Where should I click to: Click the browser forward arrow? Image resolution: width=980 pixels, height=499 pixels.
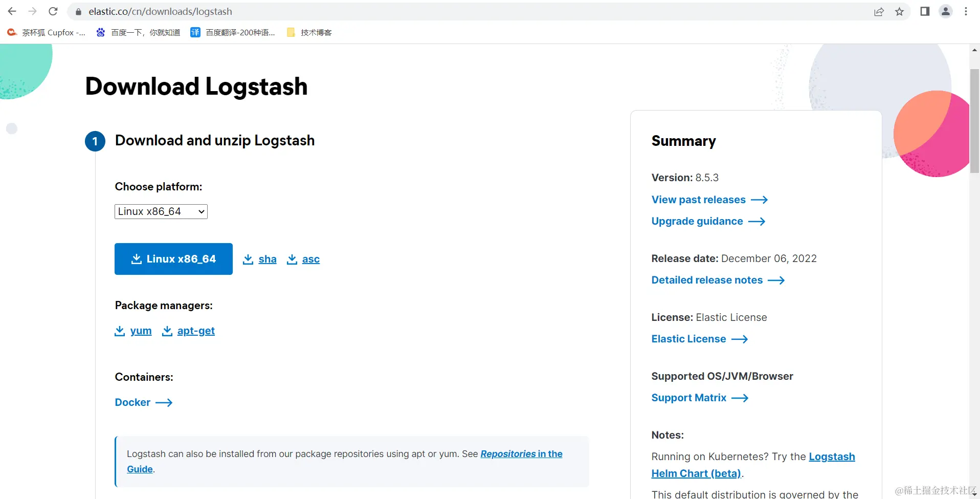point(33,11)
